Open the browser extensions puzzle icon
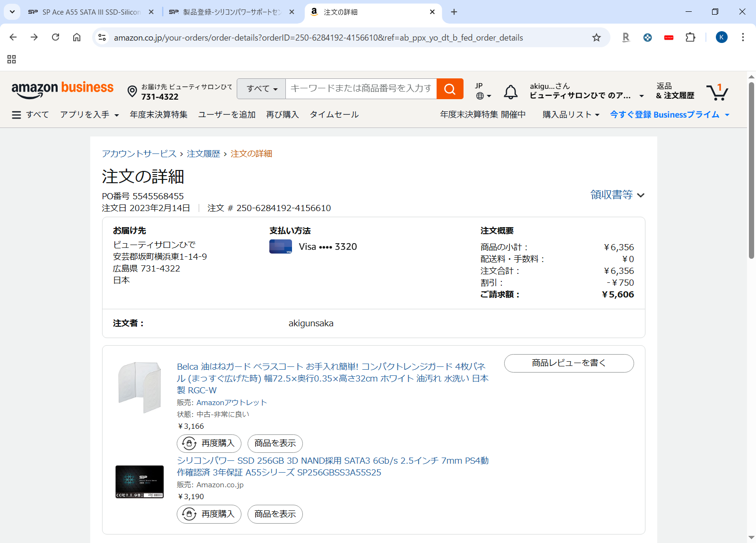756x543 pixels. [x=690, y=38]
